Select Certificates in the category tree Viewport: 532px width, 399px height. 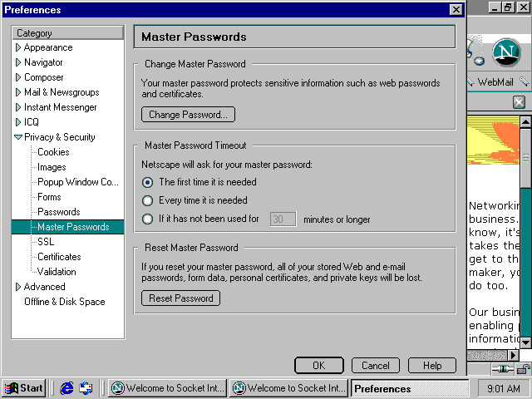pos(59,257)
